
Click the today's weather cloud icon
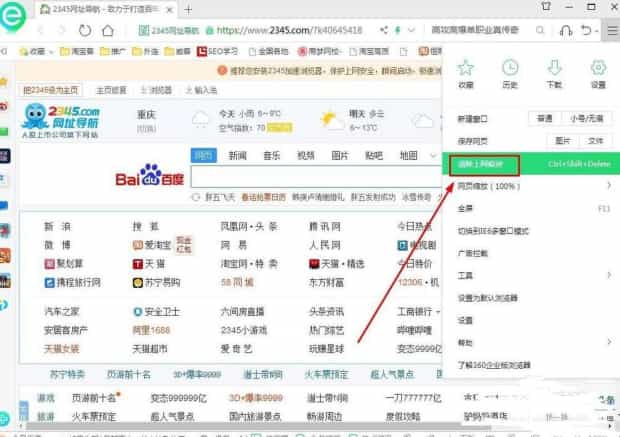200,119
